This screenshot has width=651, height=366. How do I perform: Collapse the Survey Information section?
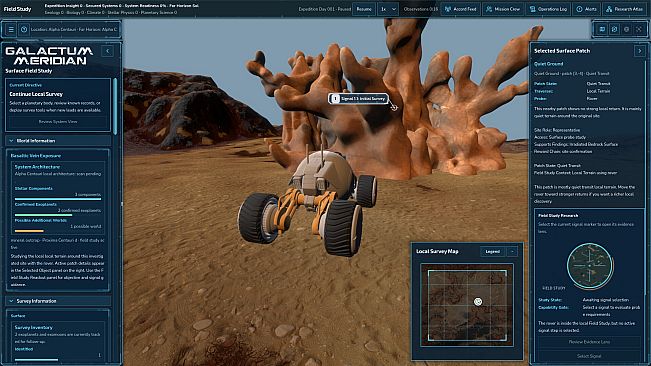point(11,301)
